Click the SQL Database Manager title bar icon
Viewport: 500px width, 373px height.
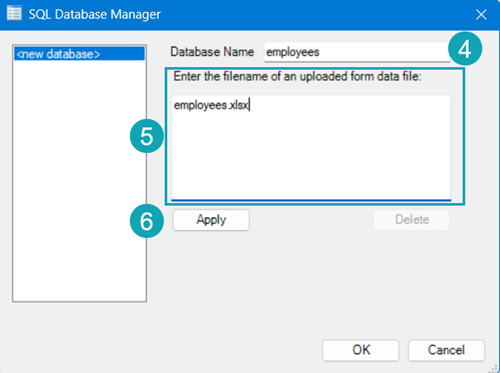click(x=14, y=14)
